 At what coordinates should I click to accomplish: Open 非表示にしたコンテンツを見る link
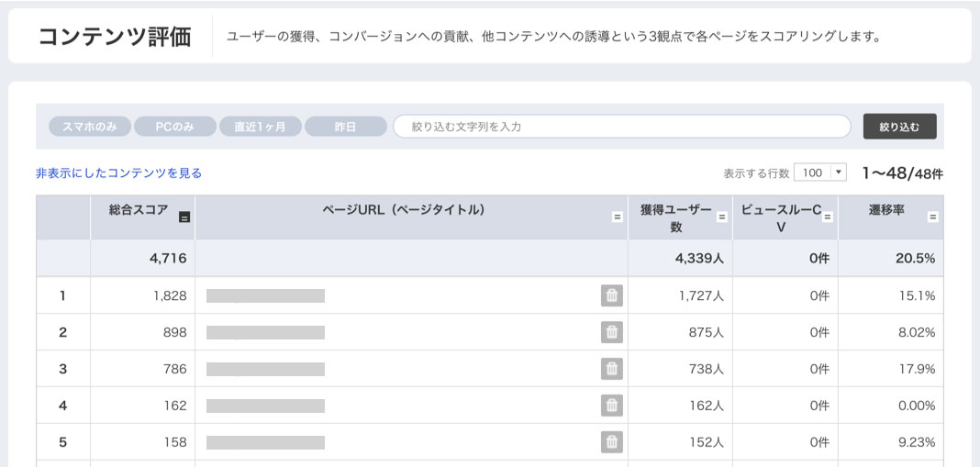tap(118, 173)
